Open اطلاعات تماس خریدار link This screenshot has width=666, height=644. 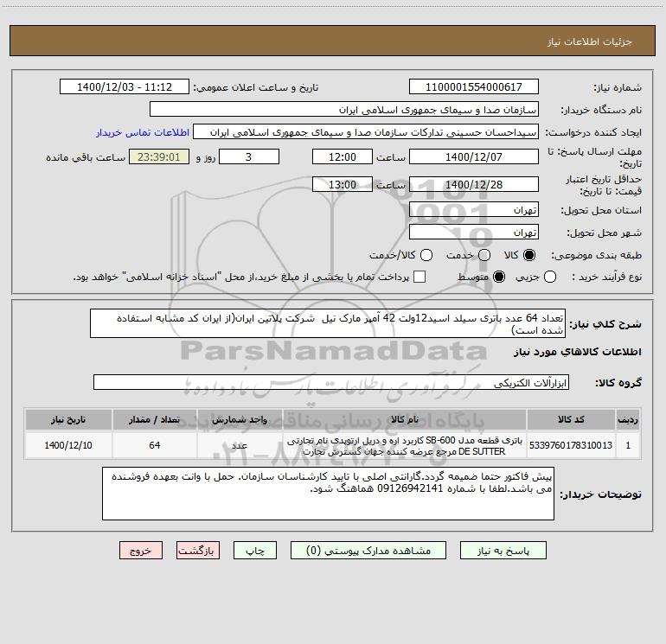click(143, 132)
